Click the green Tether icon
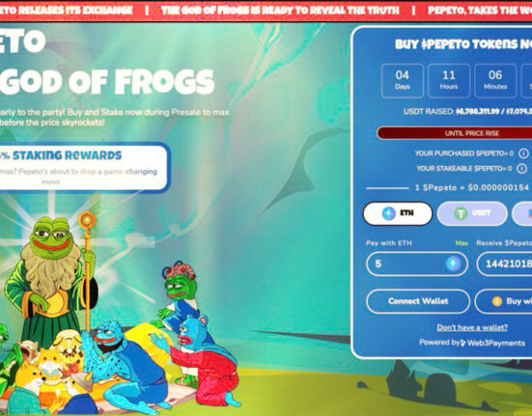This screenshot has width=532, height=416. click(461, 213)
